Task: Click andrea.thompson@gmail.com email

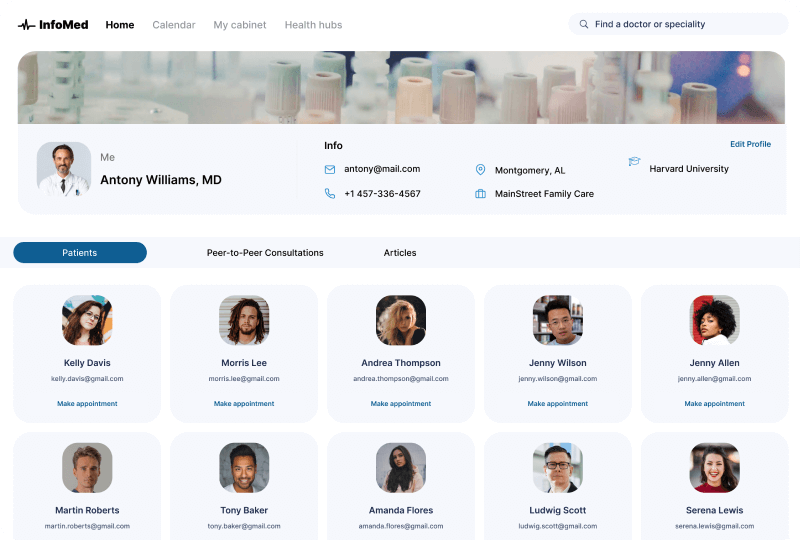Action: point(400,379)
